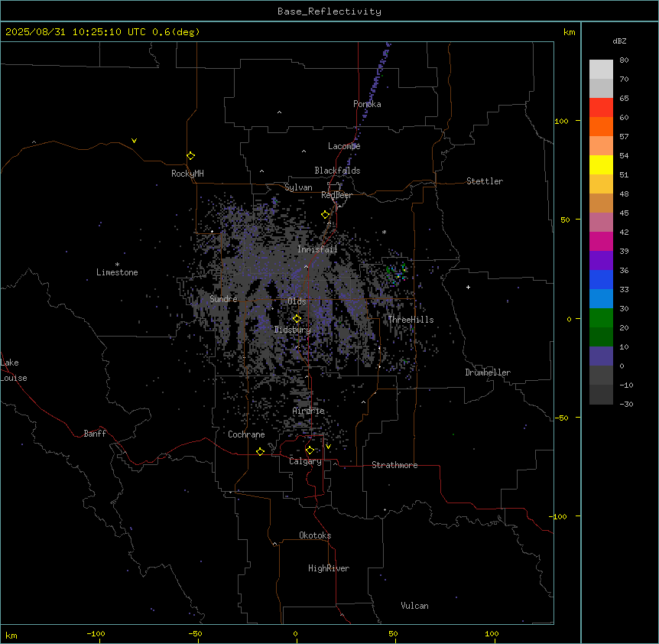Click the magenta 39-42 dBZ legend swatch
Viewport: 659px width, 644px height.
[601, 241]
